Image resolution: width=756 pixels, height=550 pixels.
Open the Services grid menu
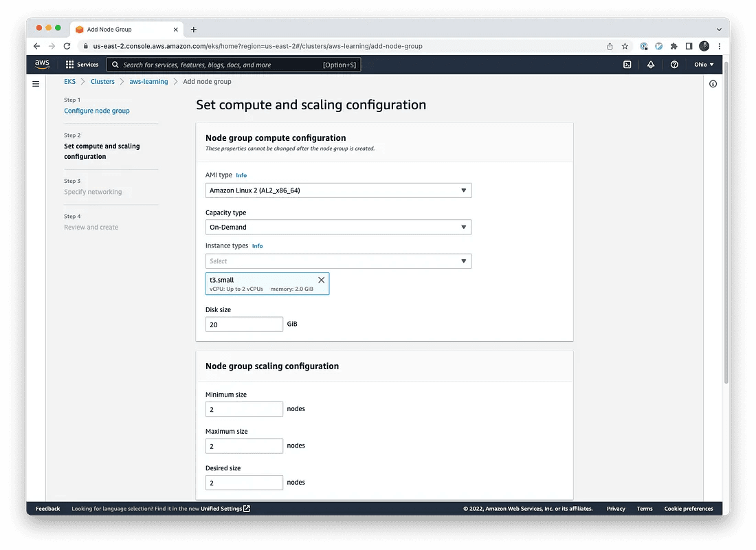82,65
